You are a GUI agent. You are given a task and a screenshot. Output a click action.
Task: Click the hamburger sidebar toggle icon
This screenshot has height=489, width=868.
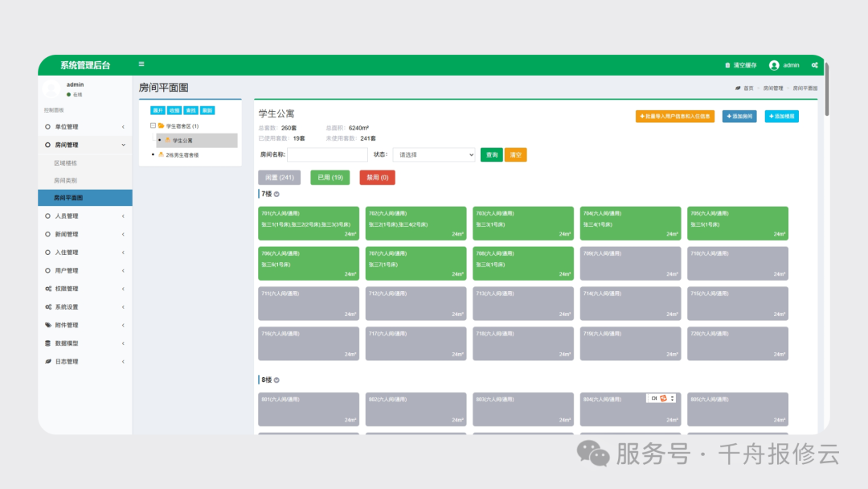tap(141, 64)
